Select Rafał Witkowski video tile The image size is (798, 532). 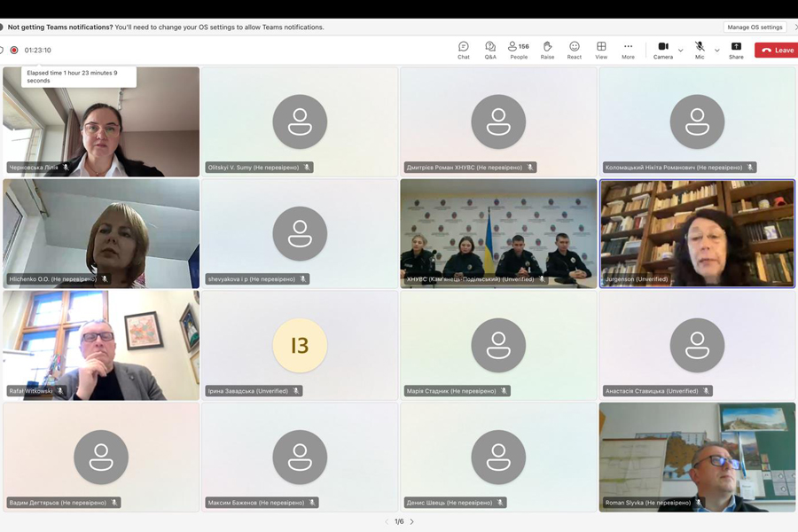coord(101,345)
